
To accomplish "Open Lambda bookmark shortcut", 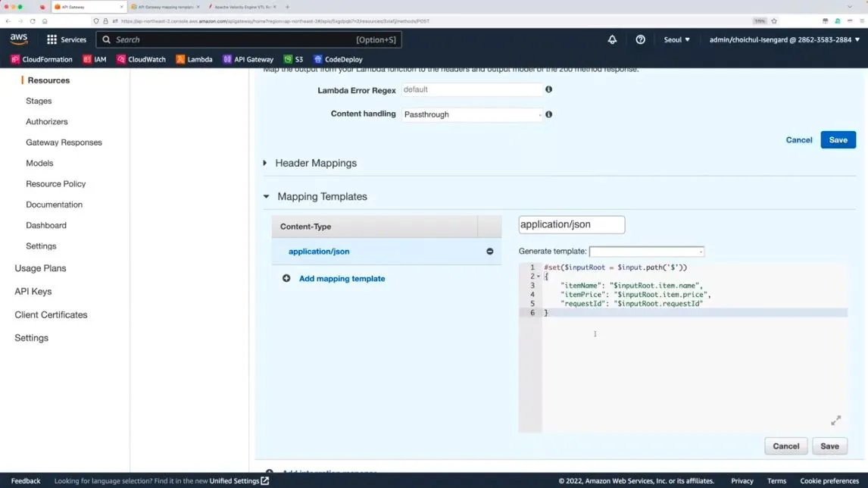I will [195, 59].
